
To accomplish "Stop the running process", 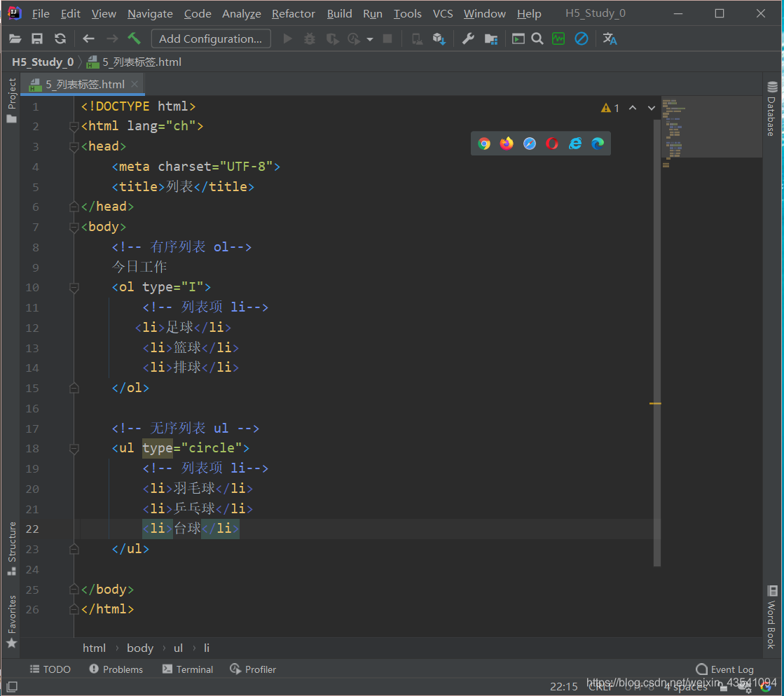I will (x=387, y=39).
